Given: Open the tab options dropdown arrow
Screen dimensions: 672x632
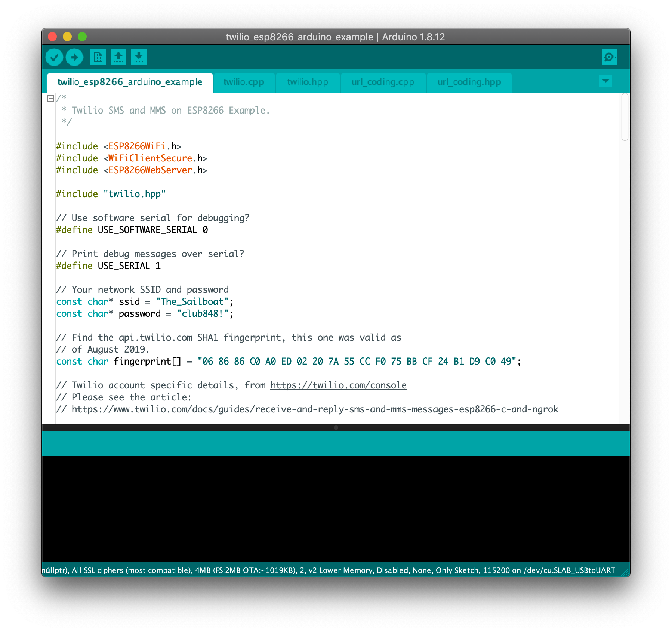Looking at the screenshot, I should click(606, 81).
